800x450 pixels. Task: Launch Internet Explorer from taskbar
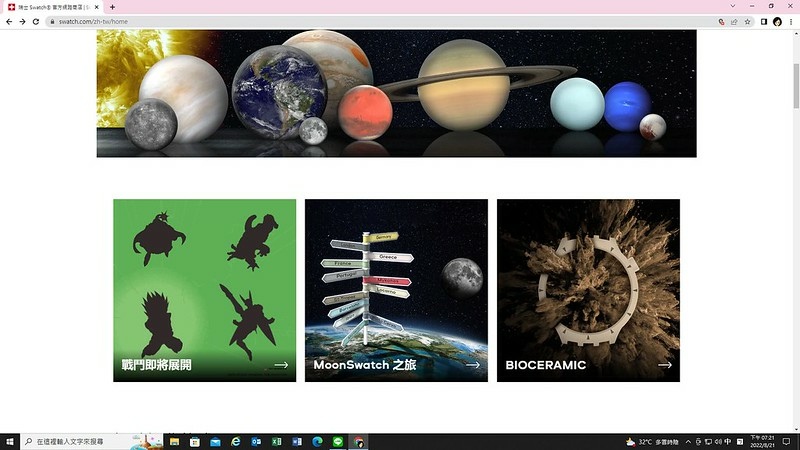click(x=236, y=441)
